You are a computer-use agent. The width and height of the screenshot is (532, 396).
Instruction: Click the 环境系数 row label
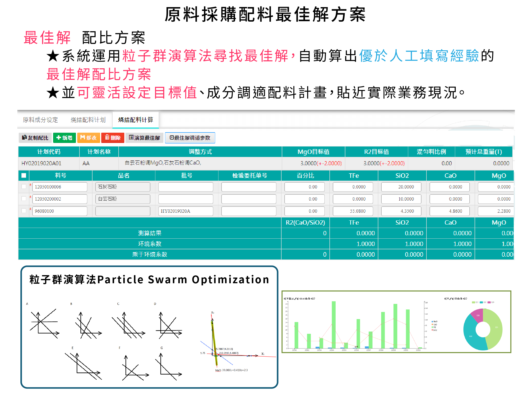[x=150, y=244]
